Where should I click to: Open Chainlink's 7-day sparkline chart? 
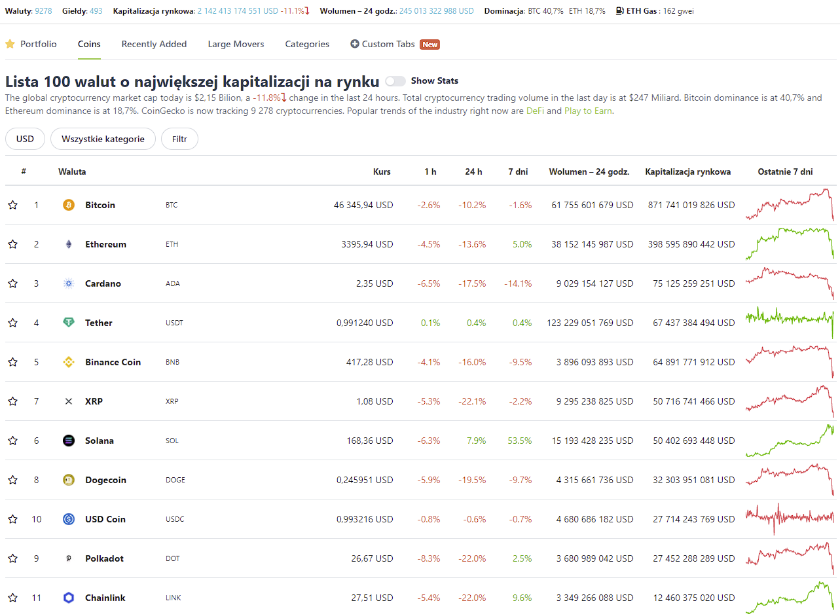pos(790,598)
